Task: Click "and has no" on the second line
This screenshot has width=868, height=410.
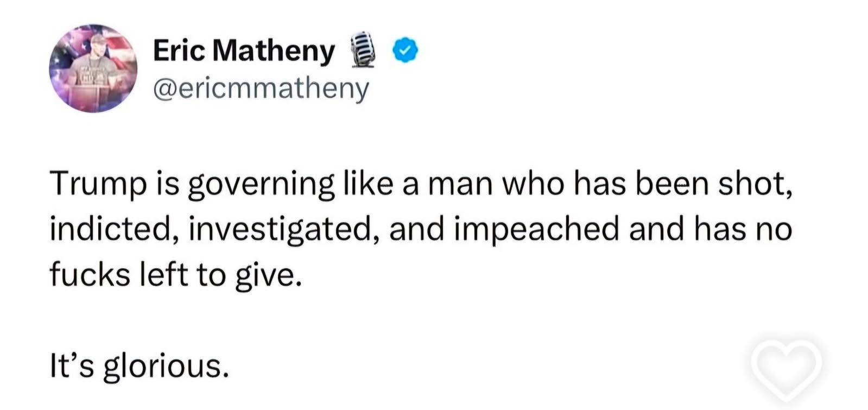Action: click(x=711, y=229)
